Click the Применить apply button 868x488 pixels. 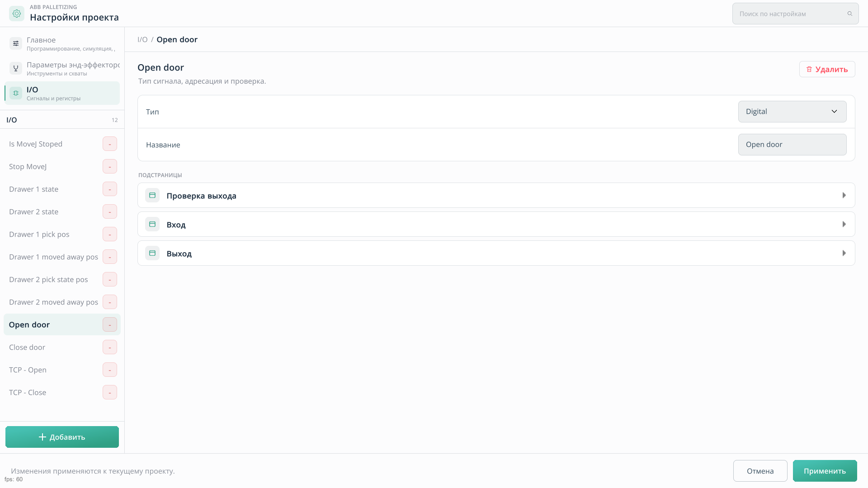click(825, 471)
